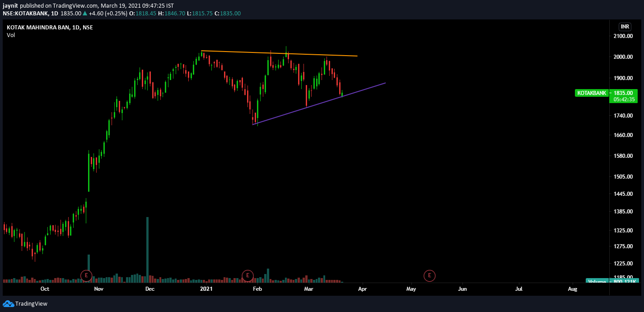
Task: Click the 05:42:35 countdown timer
Action: point(624,99)
